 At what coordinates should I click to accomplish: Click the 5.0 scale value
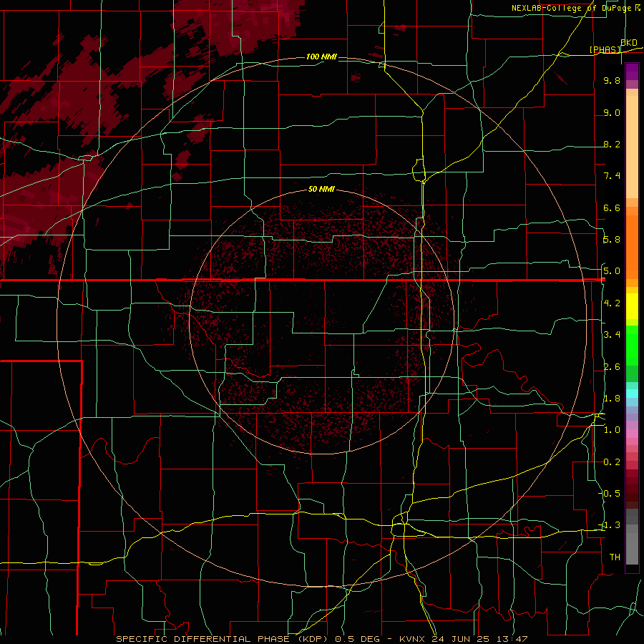(612, 271)
